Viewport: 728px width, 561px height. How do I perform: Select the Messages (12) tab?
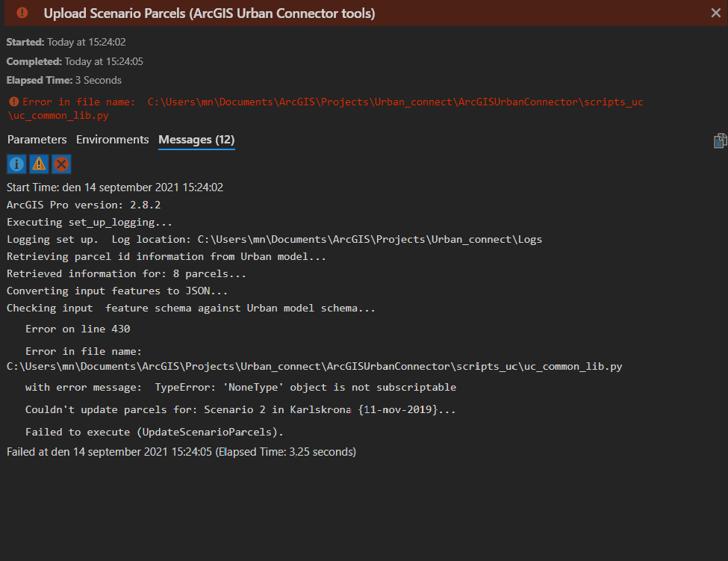[x=196, y=140]
